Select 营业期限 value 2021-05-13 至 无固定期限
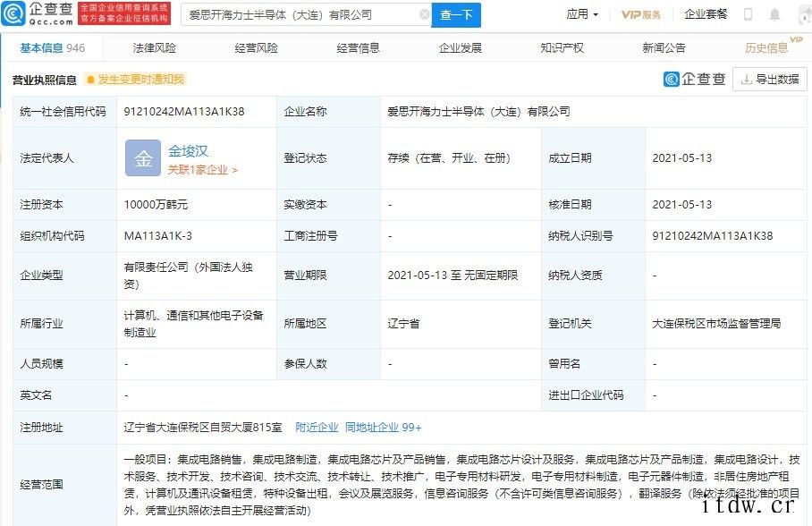Screen dimensions: 812x526 453,276
